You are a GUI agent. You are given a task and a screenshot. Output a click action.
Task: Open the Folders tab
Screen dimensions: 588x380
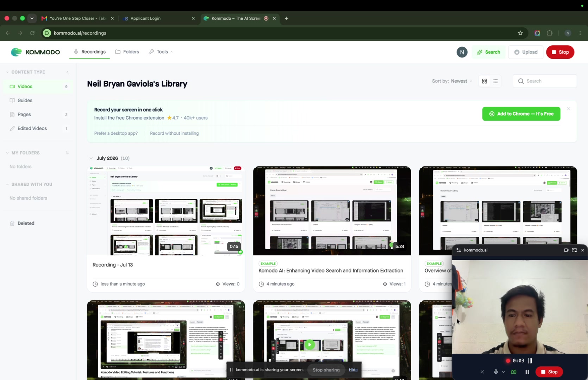point(127,52)
